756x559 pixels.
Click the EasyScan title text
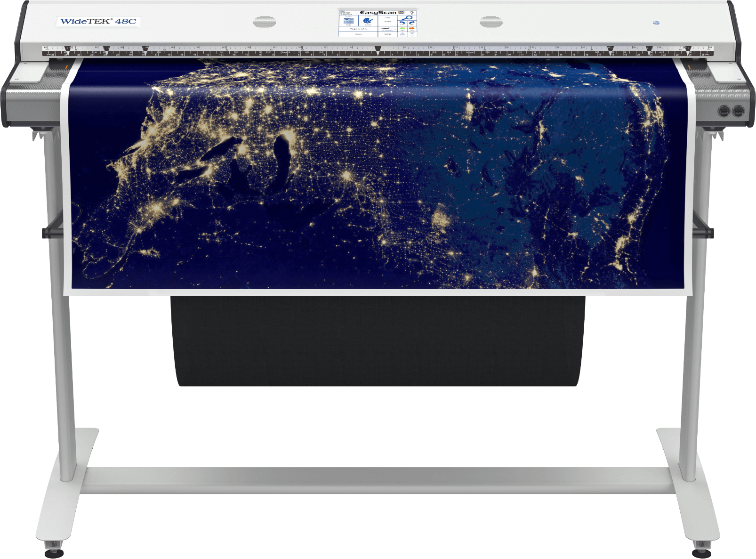point(378,13)
